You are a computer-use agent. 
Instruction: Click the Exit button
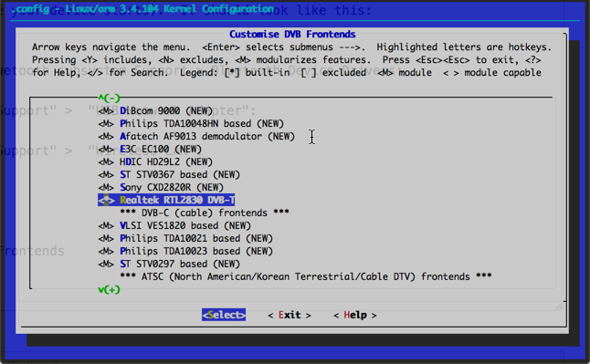pyautogui.click(x=290, y=315)
